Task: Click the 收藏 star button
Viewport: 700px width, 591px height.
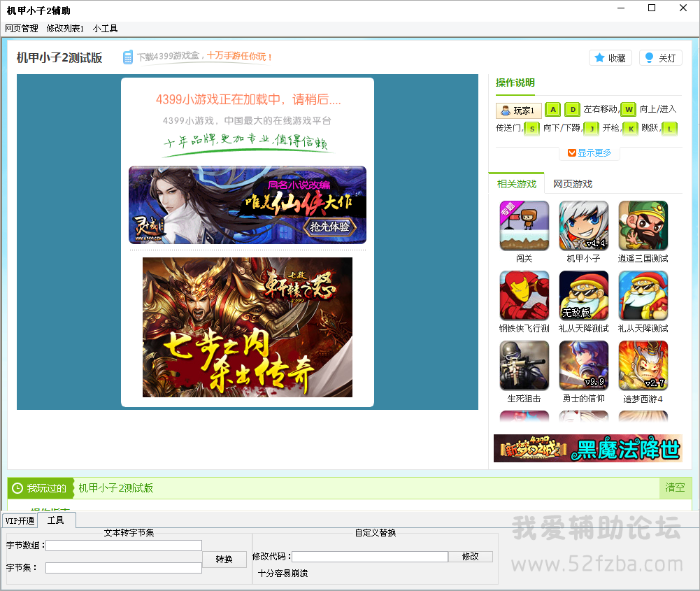Action: click(610, 58)
